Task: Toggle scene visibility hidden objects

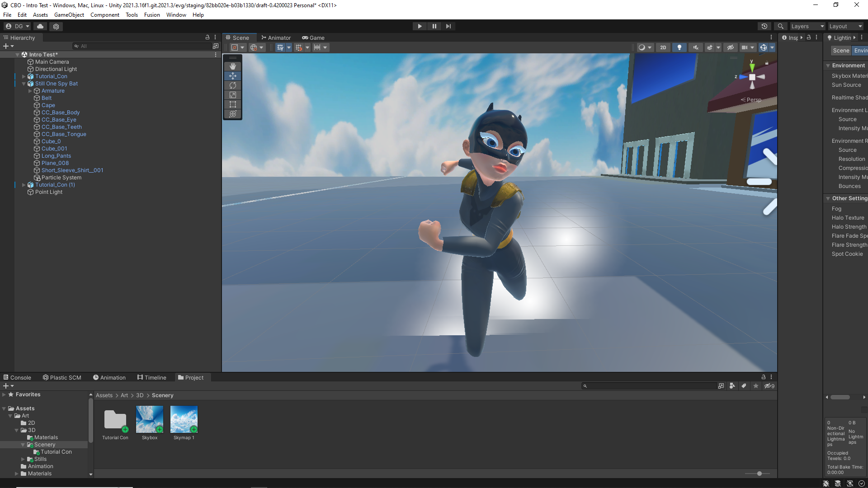Action: [730, 47]
